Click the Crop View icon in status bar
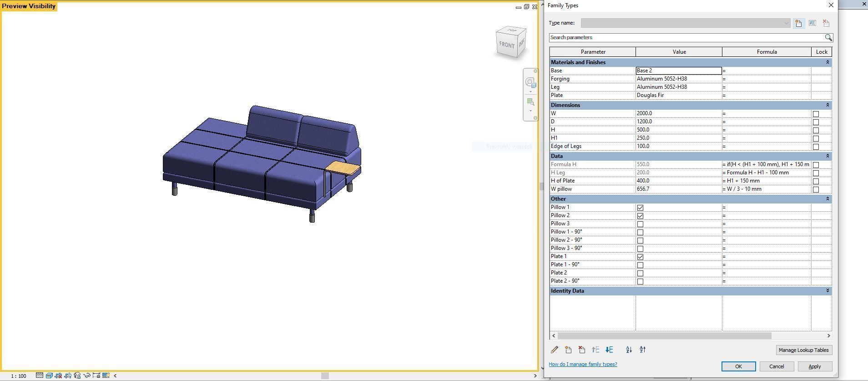This screenshot has height=381, width=868. point(58,376)
